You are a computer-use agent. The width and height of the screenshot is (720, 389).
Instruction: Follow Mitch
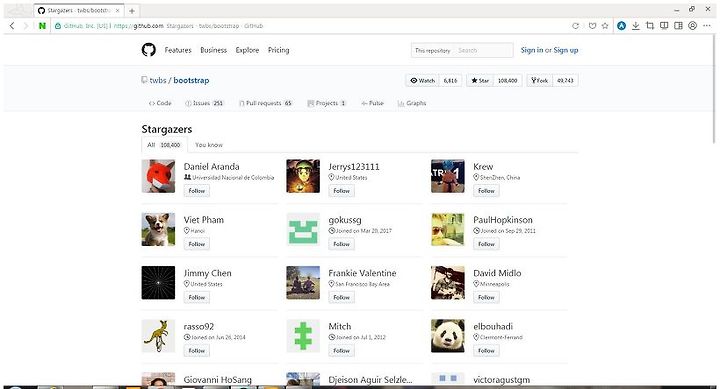coord(341,350)
